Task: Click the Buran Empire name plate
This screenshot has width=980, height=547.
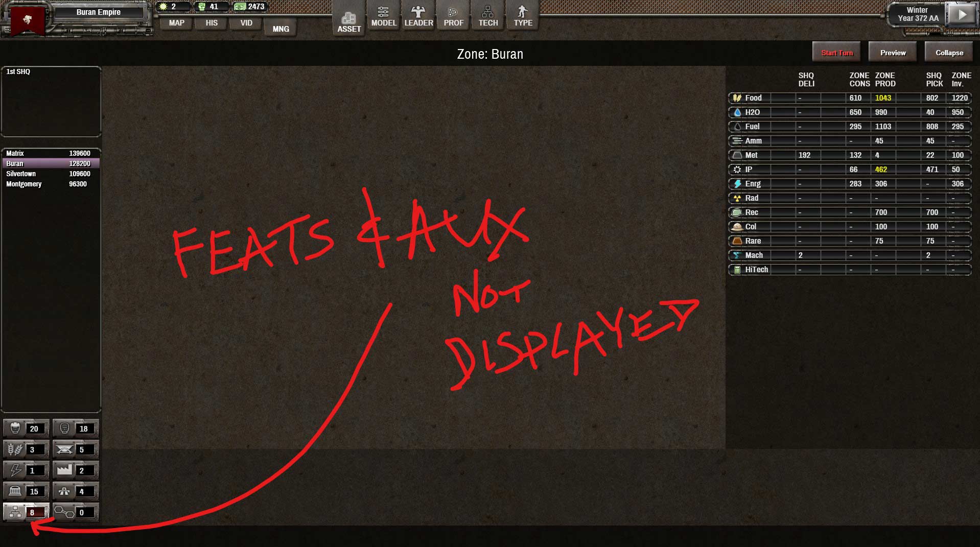Action: tap(99, 12)
